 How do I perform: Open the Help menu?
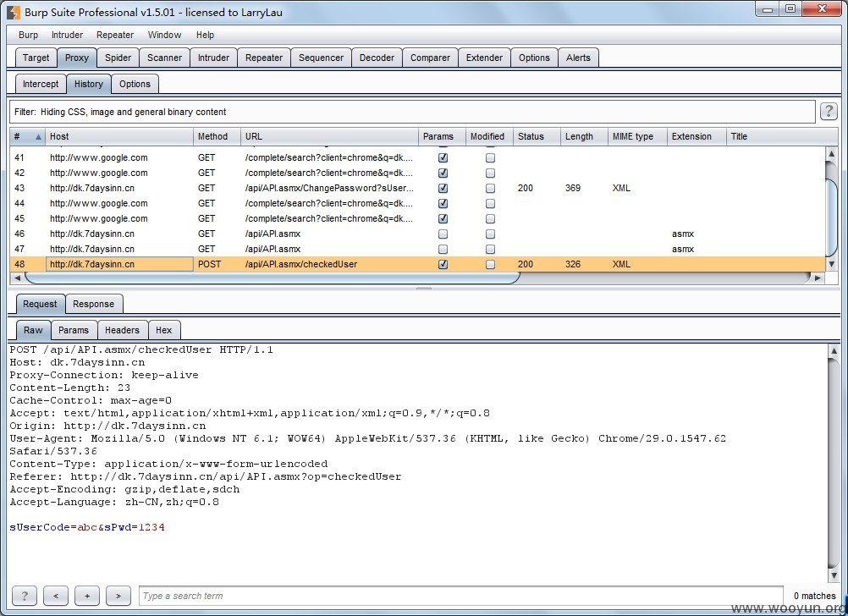tap(205, 35)
